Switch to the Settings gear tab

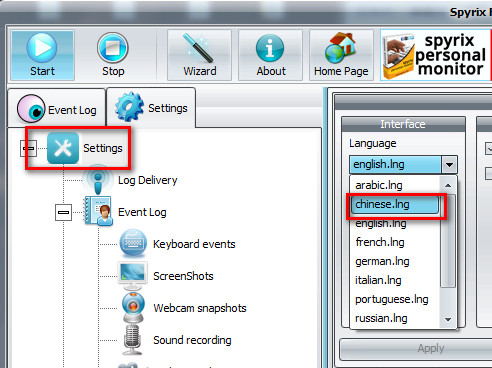point(151,108)
